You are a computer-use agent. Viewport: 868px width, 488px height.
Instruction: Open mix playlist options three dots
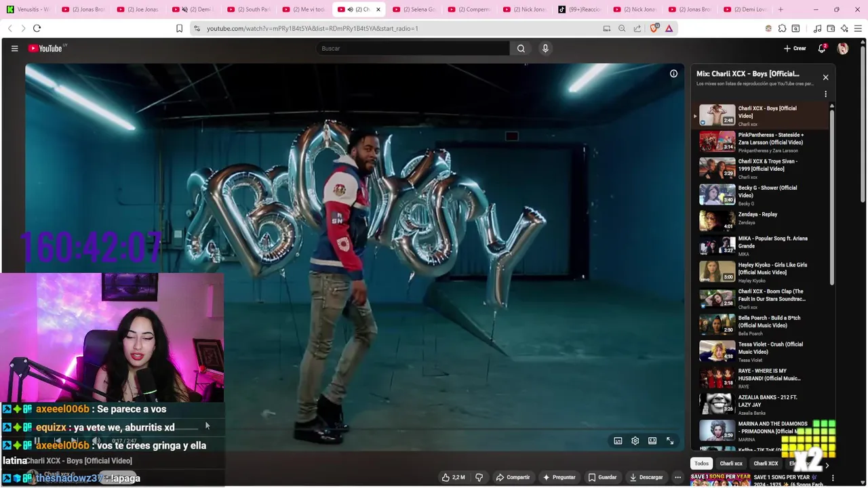pos(825,94)
